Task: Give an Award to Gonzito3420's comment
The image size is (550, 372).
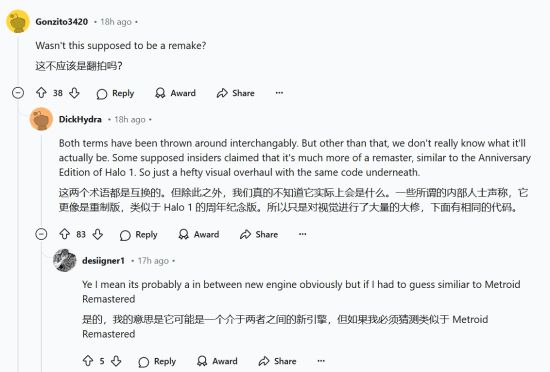Action: (175, 93)
